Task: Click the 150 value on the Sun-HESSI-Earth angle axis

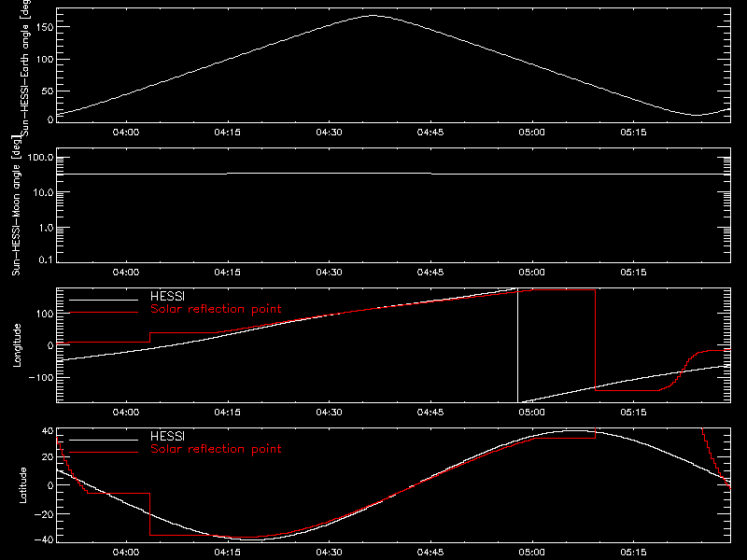Action: pyautogui.click(x=44, y=27)
